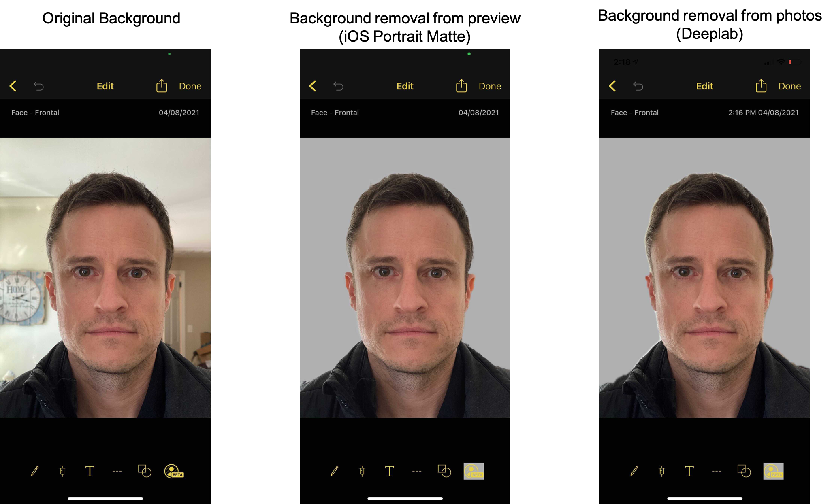Tap Done on the right screen

pyautogui.click(x=789, y=86)
